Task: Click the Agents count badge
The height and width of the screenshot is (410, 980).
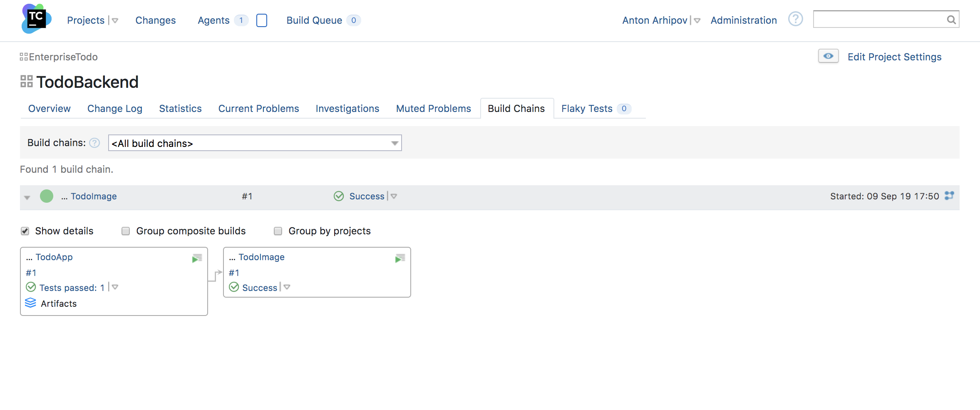Action: pyautogui.click(x=241, y=20)
